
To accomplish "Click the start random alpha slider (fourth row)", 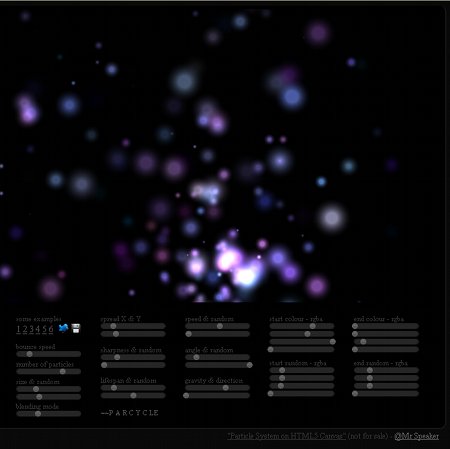I will (x=301, y=394).
